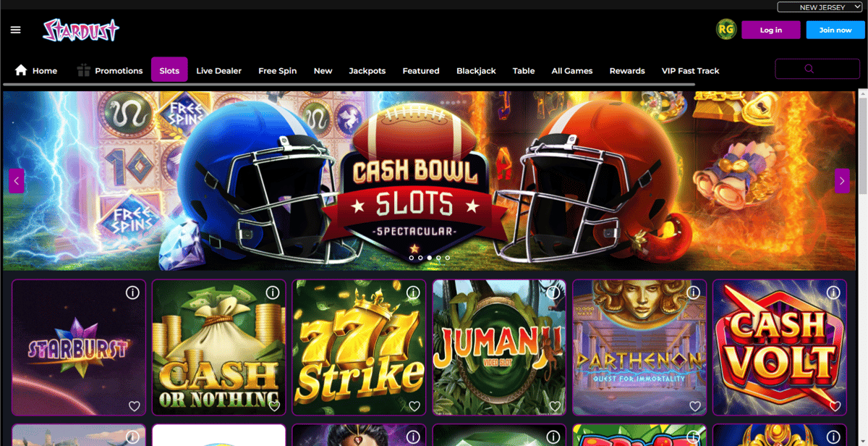Open the Jackpots tab
The image size is (868, 446).
coord(367,70)
